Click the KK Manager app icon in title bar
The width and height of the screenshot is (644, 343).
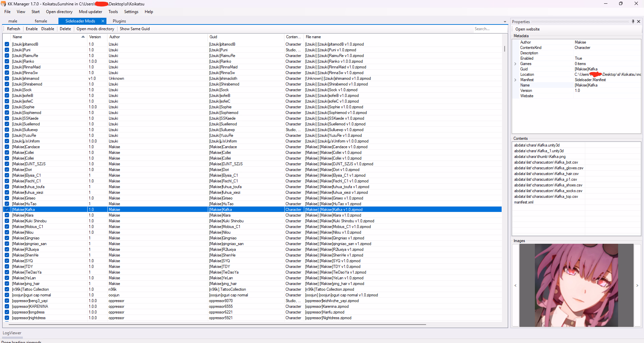coord(3,4)
